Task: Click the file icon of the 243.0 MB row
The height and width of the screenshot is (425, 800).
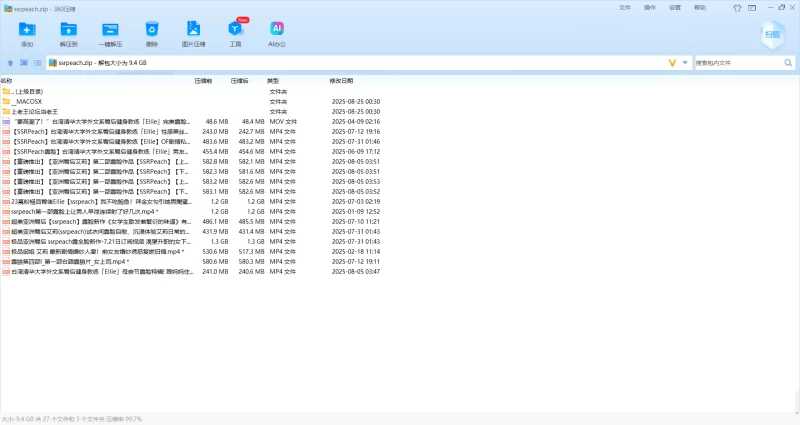Action: point(6,132)
